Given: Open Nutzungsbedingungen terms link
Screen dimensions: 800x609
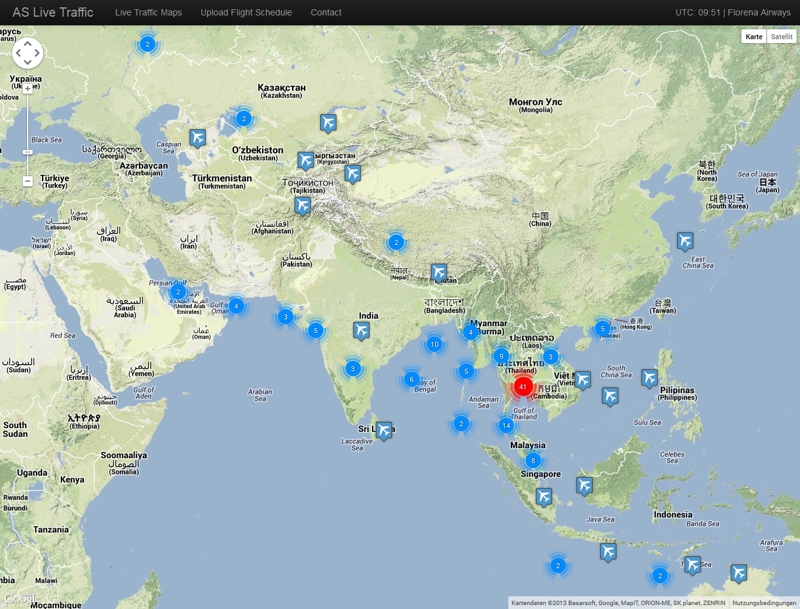Looking at the screenshot, I should (x=764, y=603).
